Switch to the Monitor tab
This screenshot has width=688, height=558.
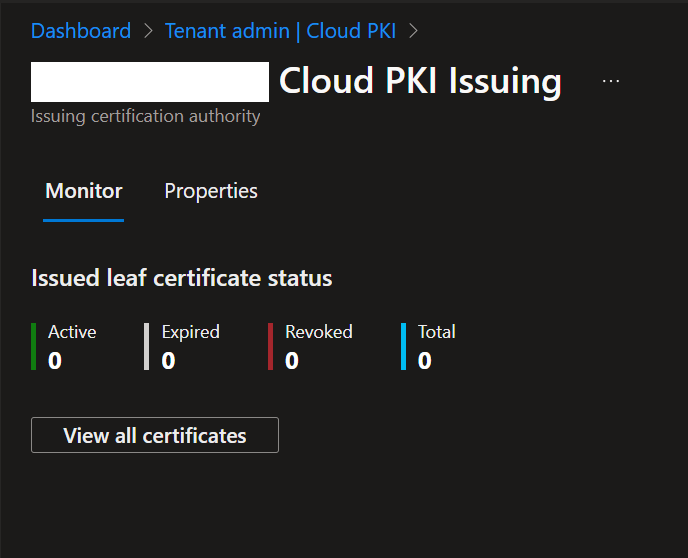84,191
